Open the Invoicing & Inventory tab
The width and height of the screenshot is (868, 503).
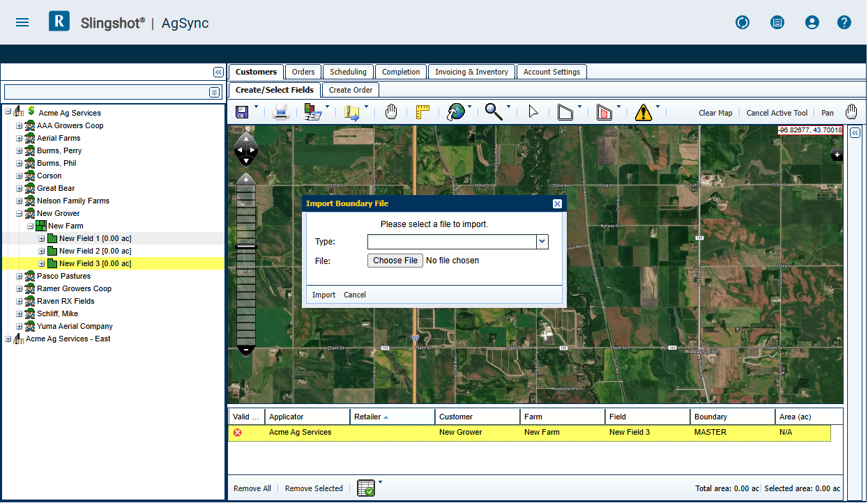tap(472, 72)
